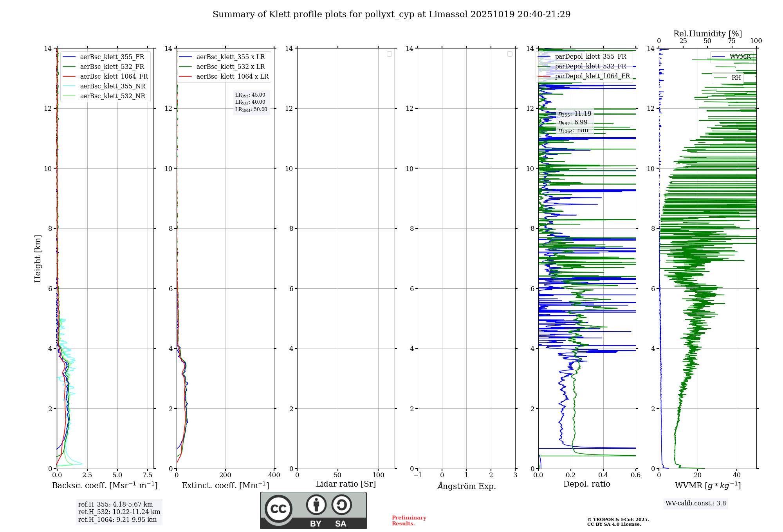
Task: Click the Creative Commons CC circle icon
Action: (278, 509)
